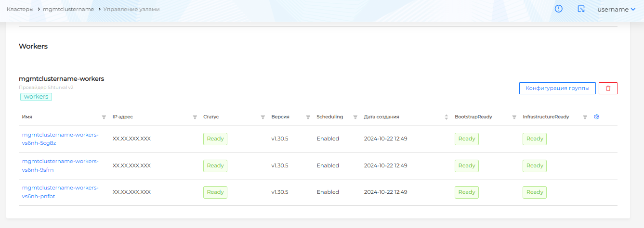Click filter icon in IP адрес column

point(195,117)
